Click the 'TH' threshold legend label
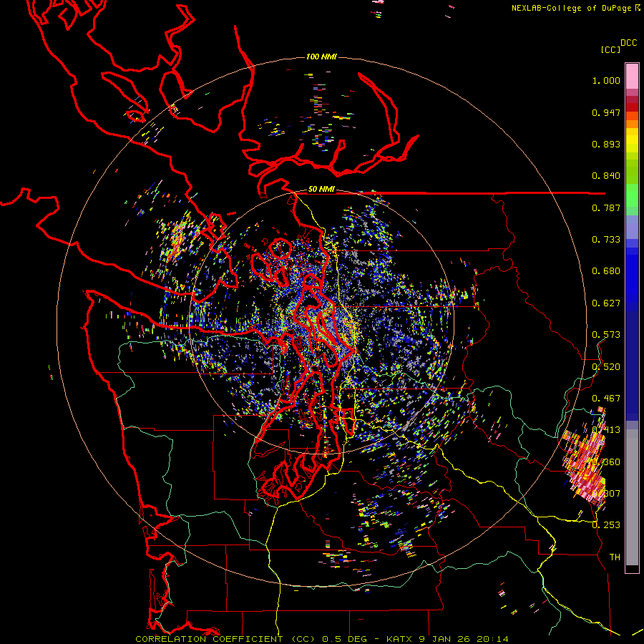This screenshot has width=644, height=644. coord(615,557)
